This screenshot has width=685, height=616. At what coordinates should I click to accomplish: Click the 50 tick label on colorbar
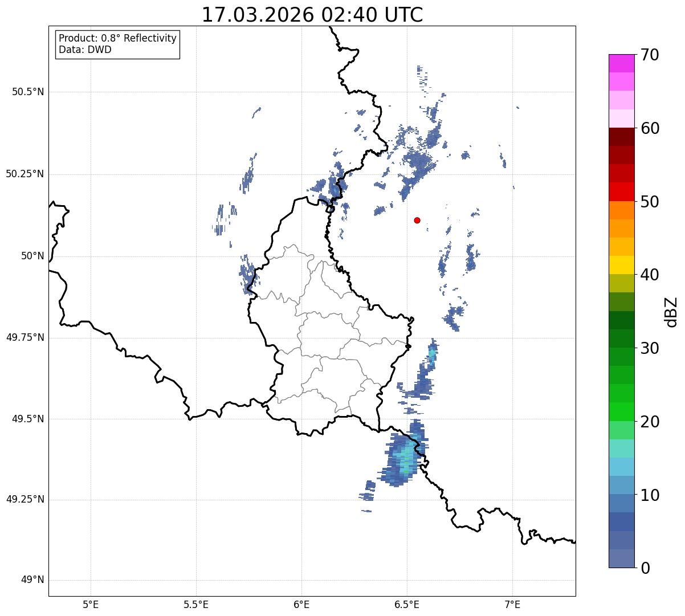click(650, 202)
